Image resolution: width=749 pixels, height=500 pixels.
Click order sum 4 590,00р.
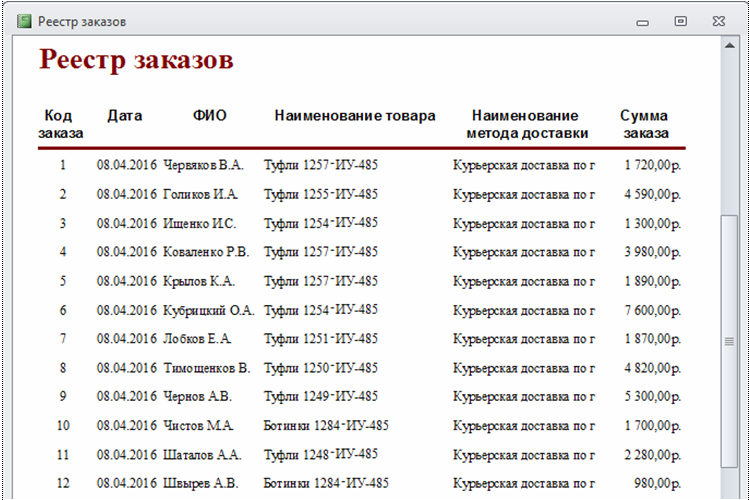653,194
